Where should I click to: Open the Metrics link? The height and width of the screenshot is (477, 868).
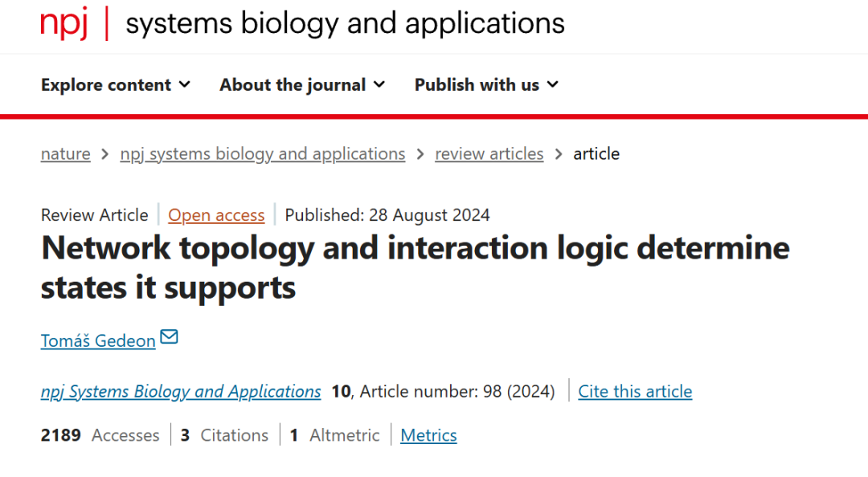(428, 435)
